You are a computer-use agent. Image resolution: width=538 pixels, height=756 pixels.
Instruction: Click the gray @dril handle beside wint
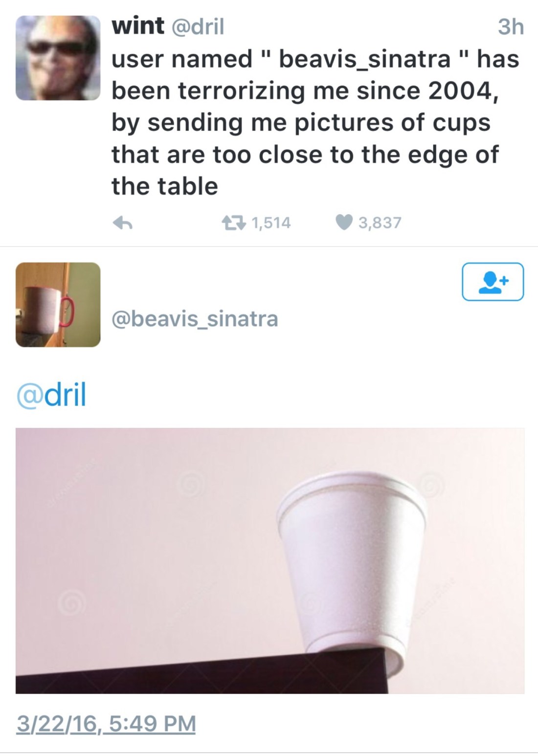pos(197,26)
